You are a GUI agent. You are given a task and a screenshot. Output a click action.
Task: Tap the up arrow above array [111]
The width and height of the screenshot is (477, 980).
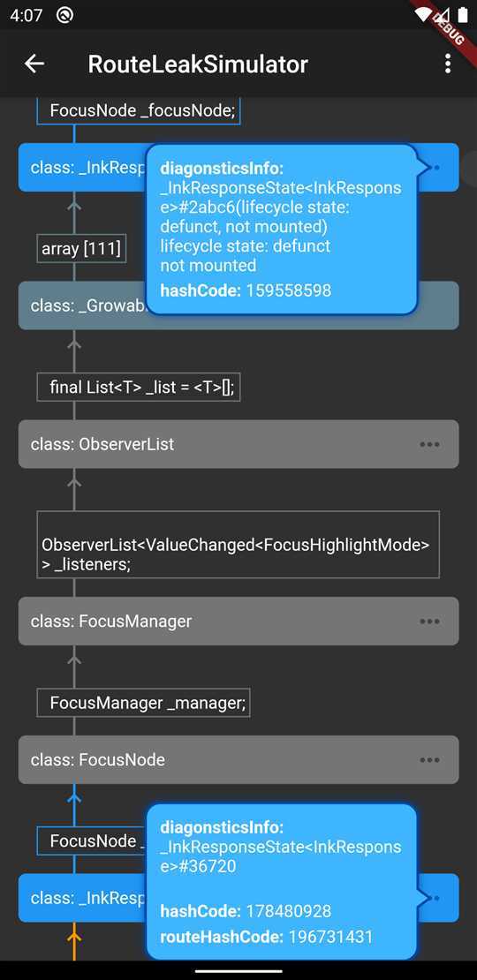74,206
